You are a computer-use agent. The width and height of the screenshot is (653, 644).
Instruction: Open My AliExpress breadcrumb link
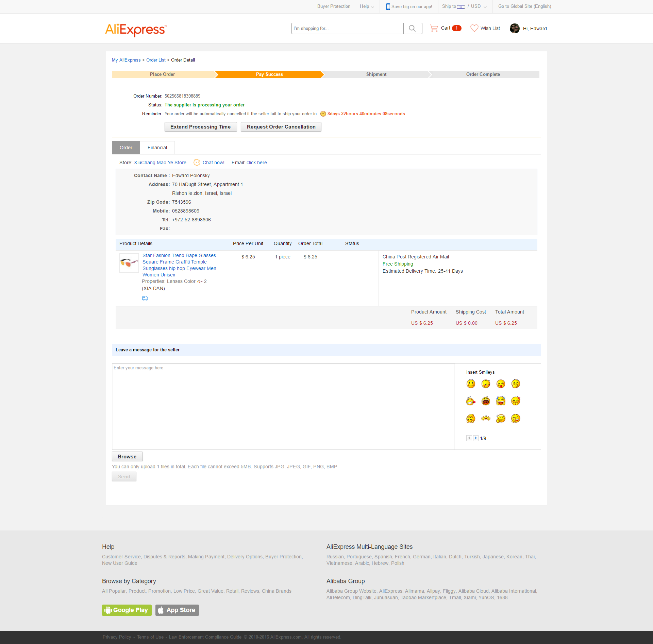coord(126,60)
